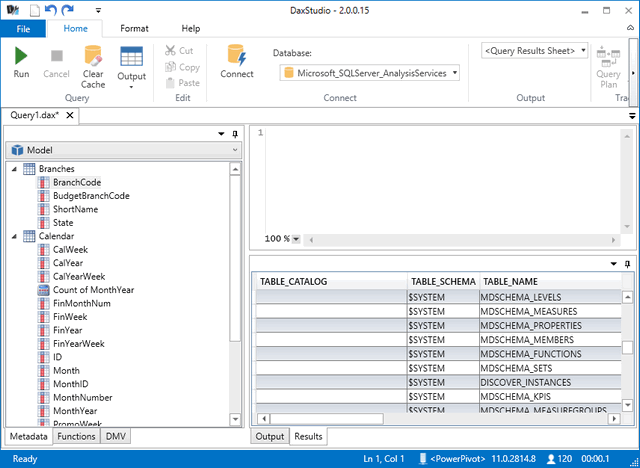Click the Copy icon in Edit group
The image size is (640, 468).
tap(170, 67)
